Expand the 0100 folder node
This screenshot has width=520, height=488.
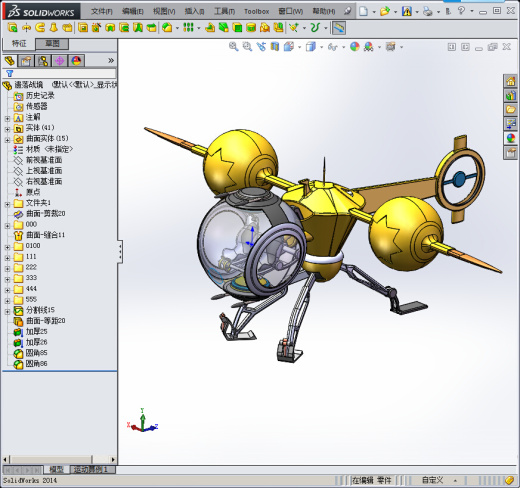[x=8, y=247]
